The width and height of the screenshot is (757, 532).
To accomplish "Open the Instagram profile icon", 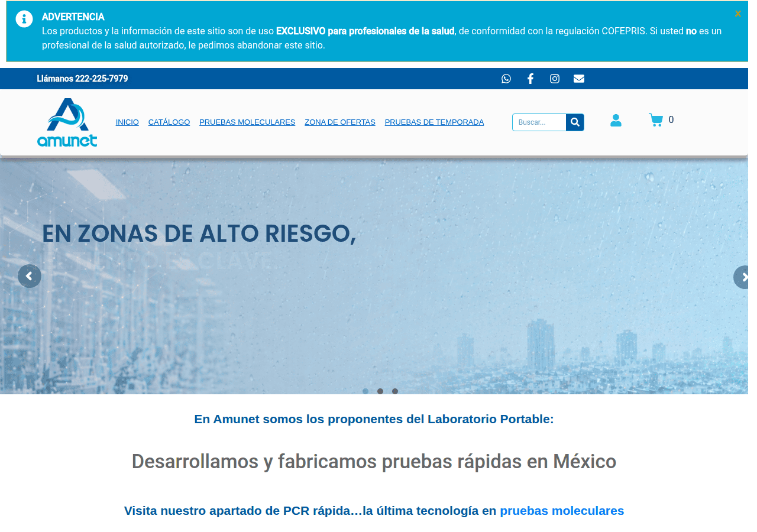I will [555, 79].
